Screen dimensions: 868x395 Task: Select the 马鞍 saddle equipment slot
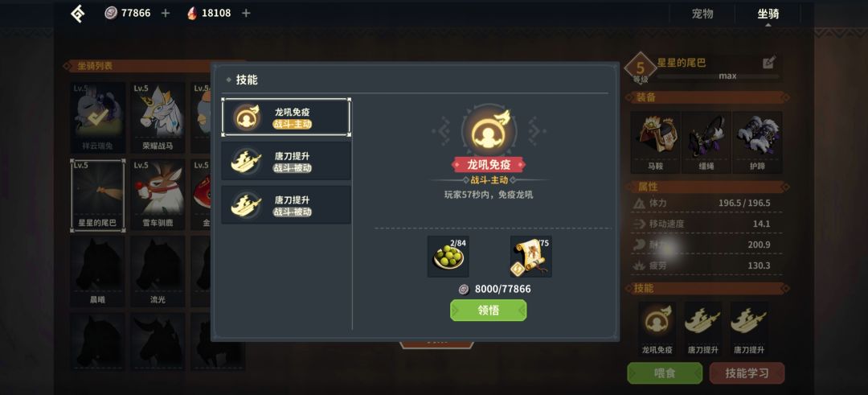pos(655,142)
